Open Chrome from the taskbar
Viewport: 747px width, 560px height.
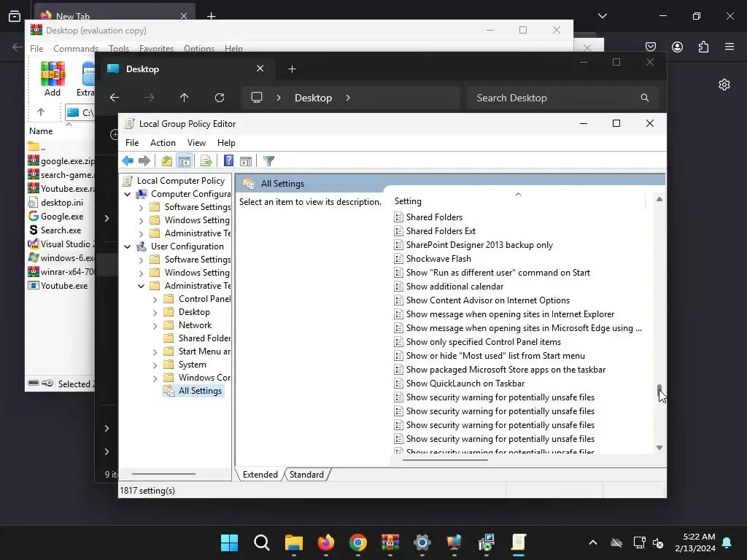pyautogui.click(x=357, y=542)
